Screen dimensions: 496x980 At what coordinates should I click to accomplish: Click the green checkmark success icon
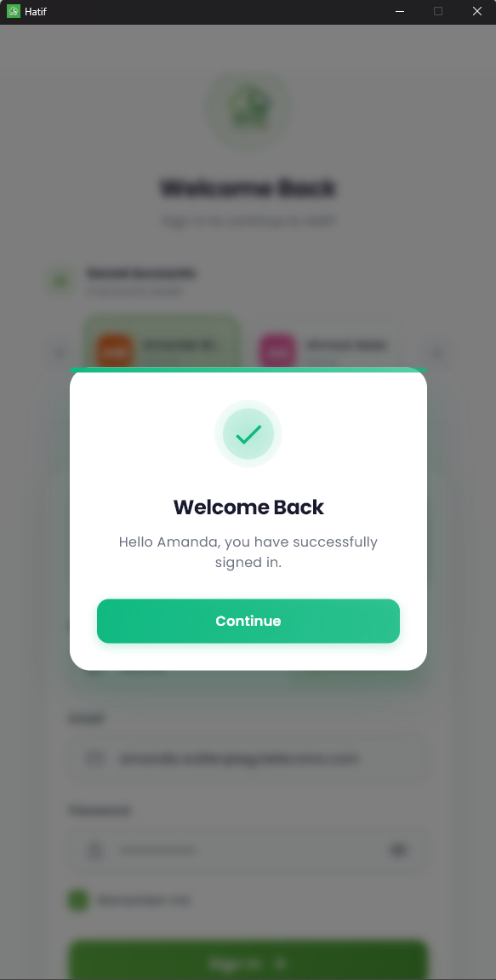(x=248, y=433)
